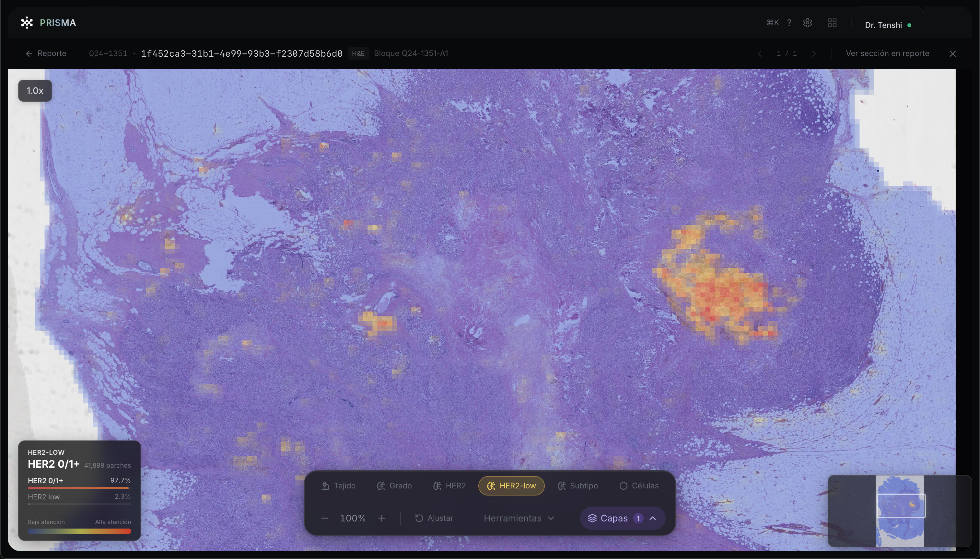Click the 1 / 1 page indicator
The height and width of the screenshot is (559, 980).
point(787,53)
